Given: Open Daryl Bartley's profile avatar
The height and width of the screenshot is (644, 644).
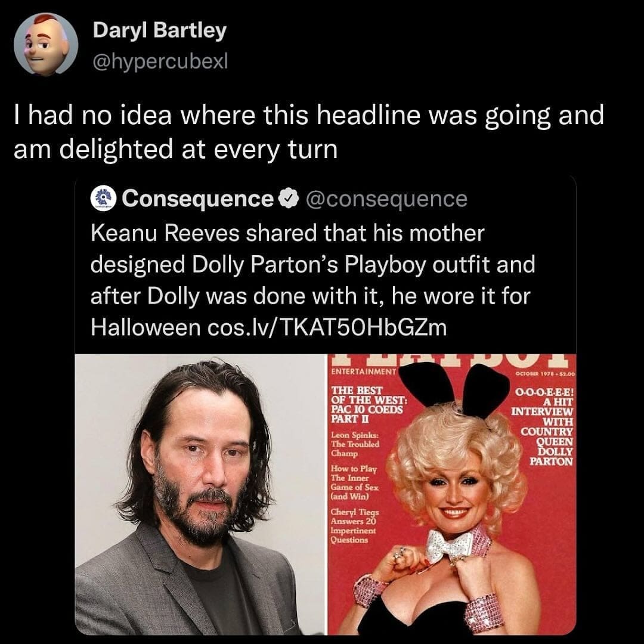Looking at the screenshot, I should click(x=45, y=44).
